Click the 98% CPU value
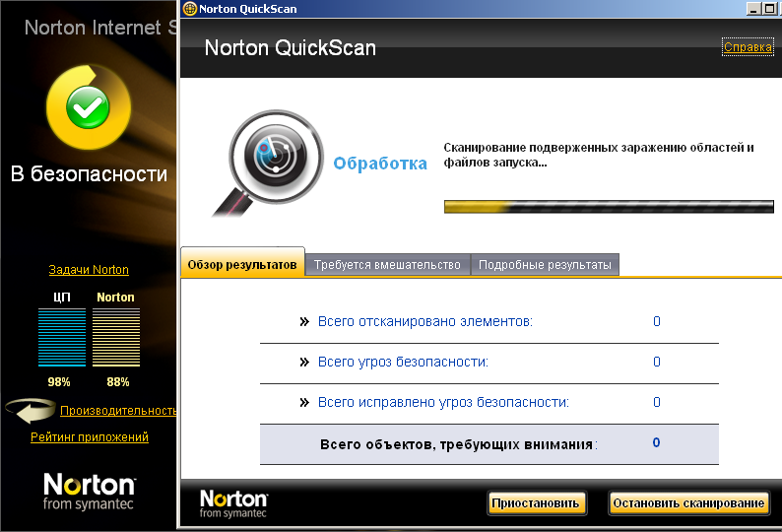 tap(59, 382)
